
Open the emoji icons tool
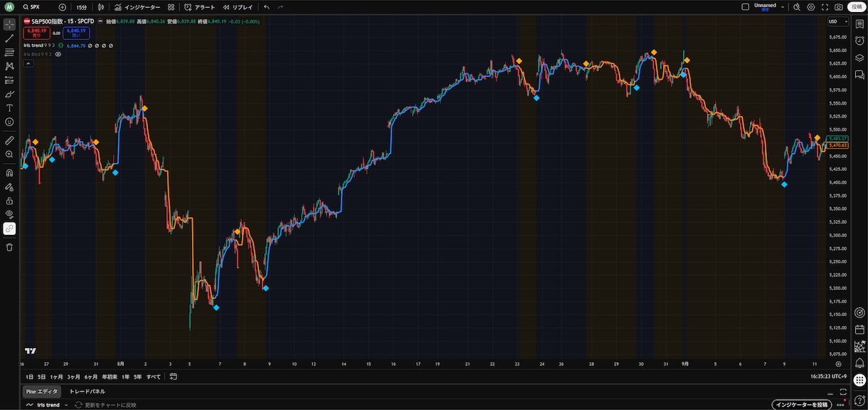pyautogui.click(x=9, y=122)
